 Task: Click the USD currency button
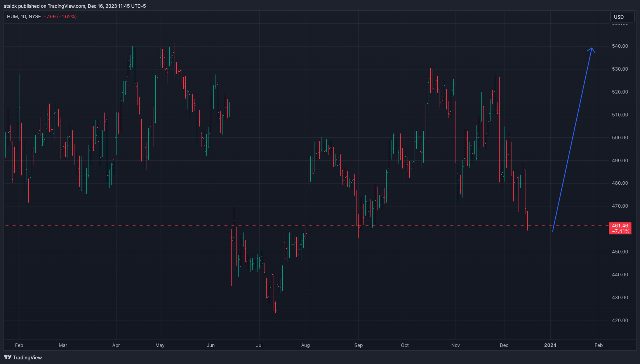pyautogui.click(x=622, y=17)
